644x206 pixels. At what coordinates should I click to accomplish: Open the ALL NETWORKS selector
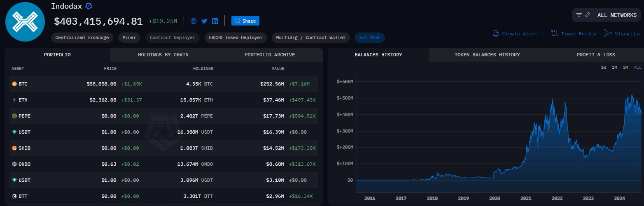(617, 15)
